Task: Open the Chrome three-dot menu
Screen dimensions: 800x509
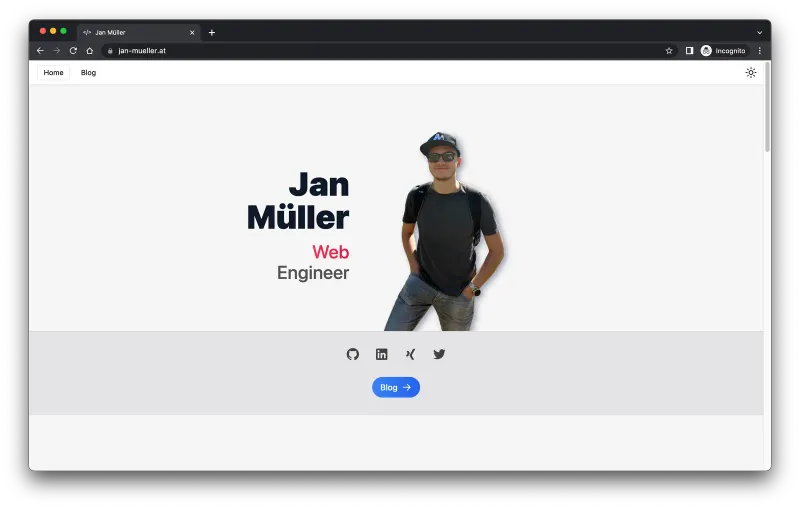Action: pyautogui.click(x=759, y=50)
